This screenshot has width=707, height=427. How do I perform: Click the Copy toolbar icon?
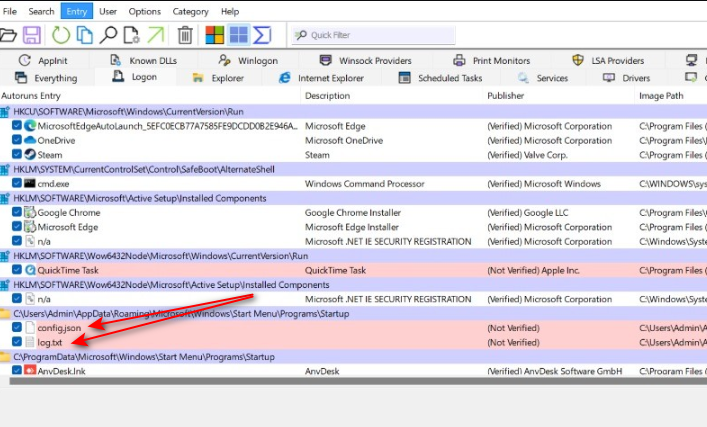tap(84, 35)
